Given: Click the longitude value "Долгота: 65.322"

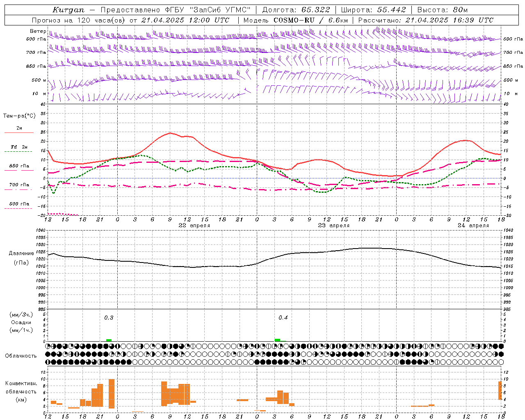Looking at the screenshot, I should [296, 10].
